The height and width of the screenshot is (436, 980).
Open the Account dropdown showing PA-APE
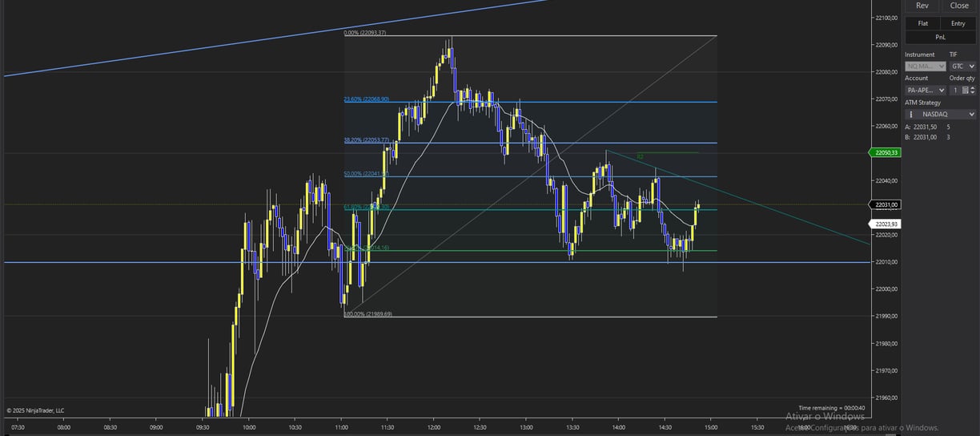tap(926, 91)
